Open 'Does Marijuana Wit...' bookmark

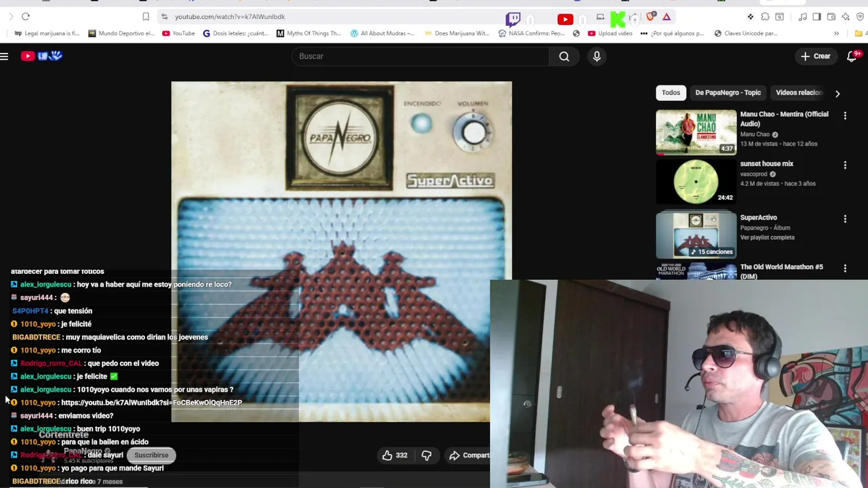456,33
